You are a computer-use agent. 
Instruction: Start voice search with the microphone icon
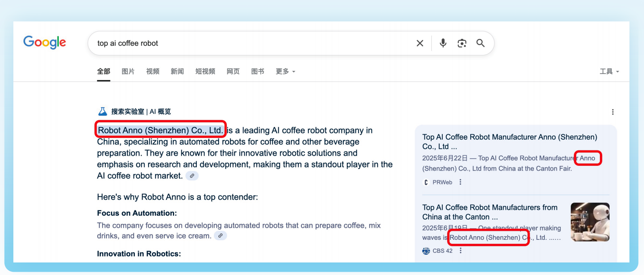click(x=443, y=43)
